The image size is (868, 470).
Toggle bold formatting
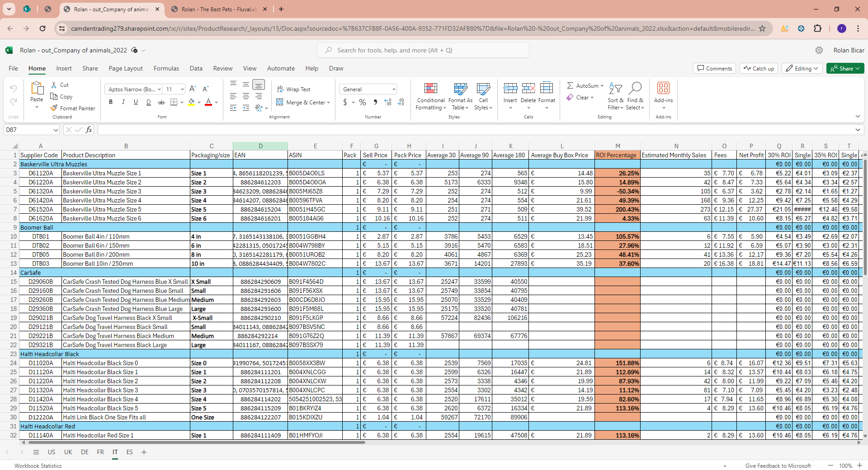pyautogui.click(x=111, y=102)
